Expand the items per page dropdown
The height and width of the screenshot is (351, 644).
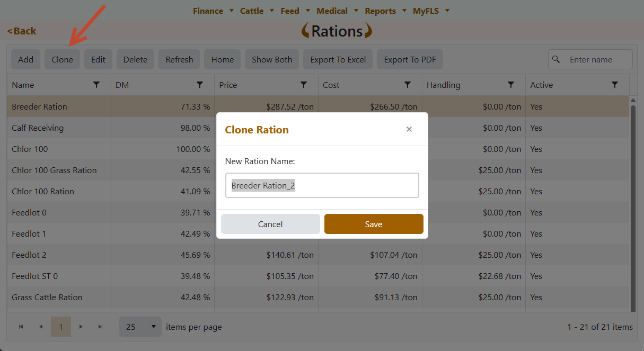pos(140,327)
